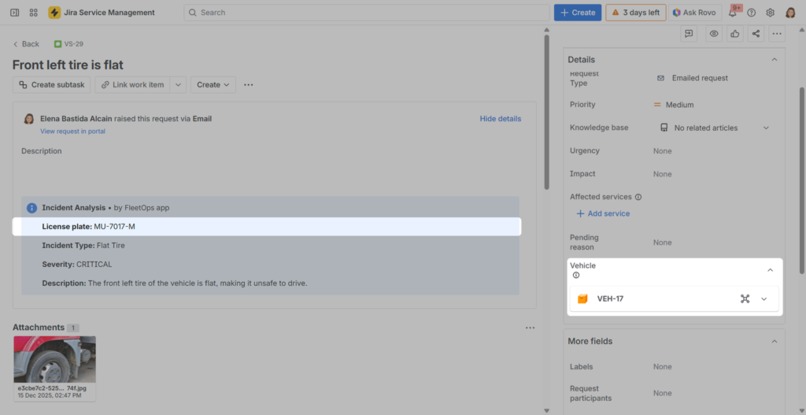Open the user profile avatar

click(791, 13)
